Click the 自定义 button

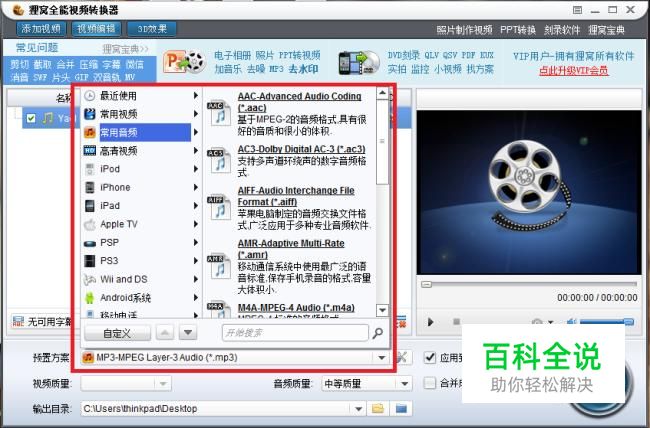pos(117,333)
